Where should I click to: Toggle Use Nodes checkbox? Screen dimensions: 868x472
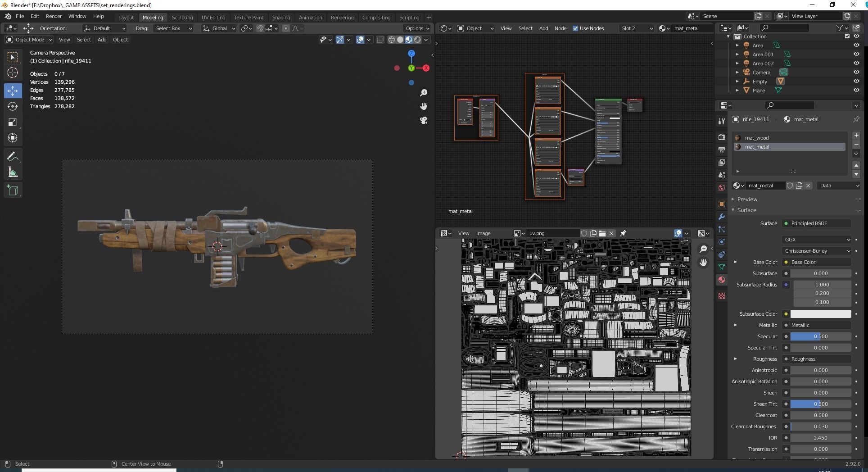coord(575,28)
